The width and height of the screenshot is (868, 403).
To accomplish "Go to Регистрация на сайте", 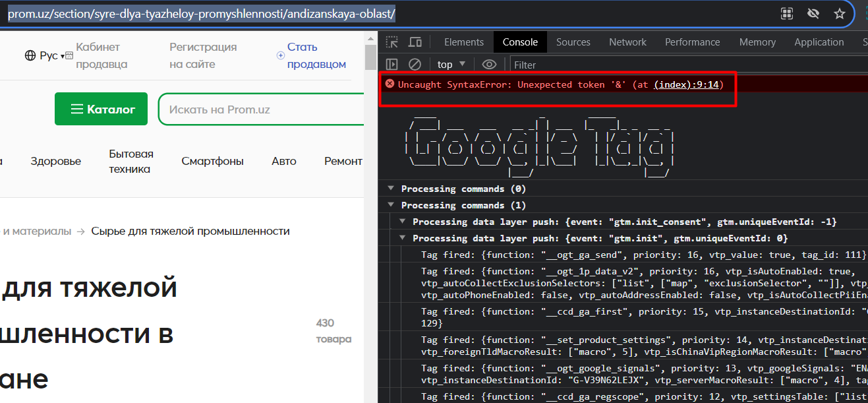I will tap(203, 55).
